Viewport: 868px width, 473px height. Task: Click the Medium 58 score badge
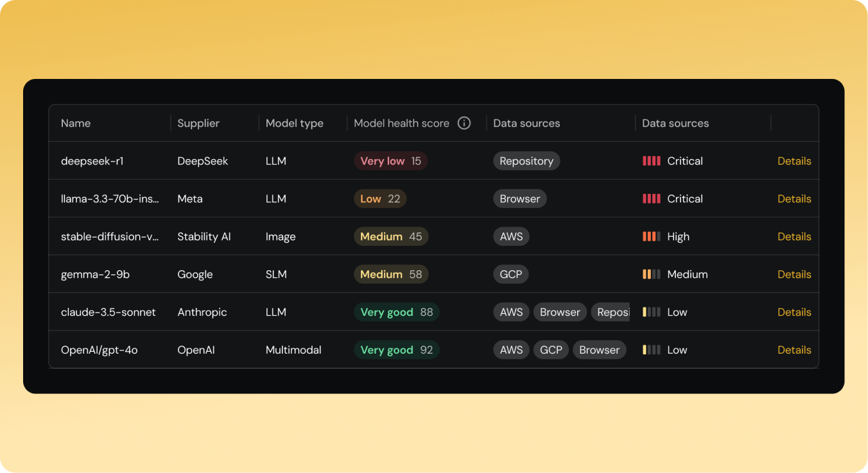tap(391, 275)
